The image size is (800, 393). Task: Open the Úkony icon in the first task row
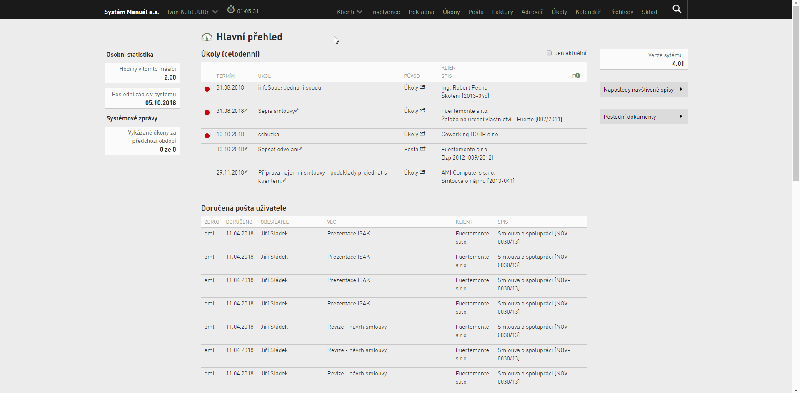422,88
